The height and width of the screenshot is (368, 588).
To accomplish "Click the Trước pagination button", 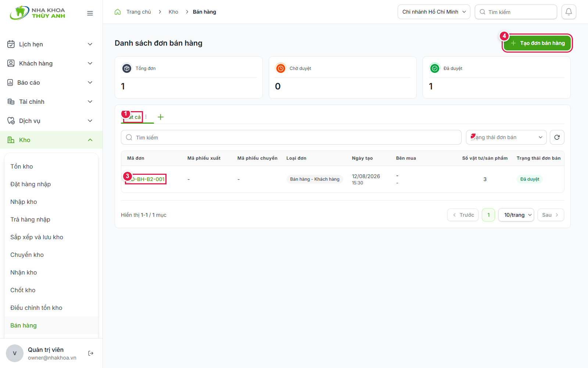I will click(x=463, y=215).
